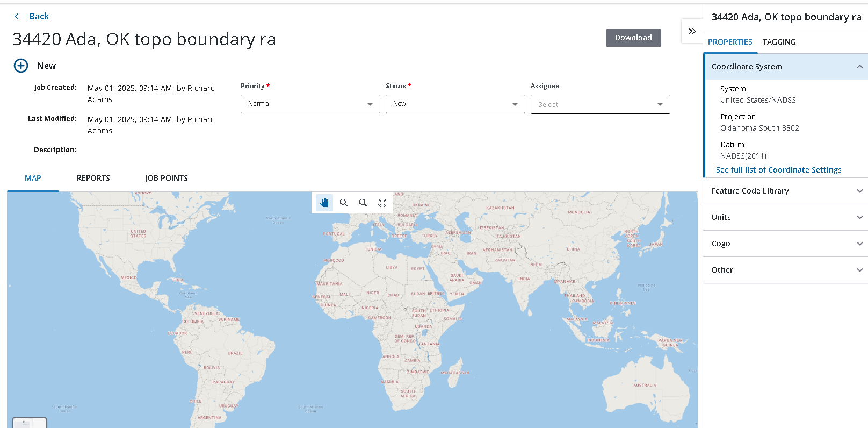The width and height of the screenshot is (868, 428).
Task: Click the Job Created date text
Action: coord(151,94)
